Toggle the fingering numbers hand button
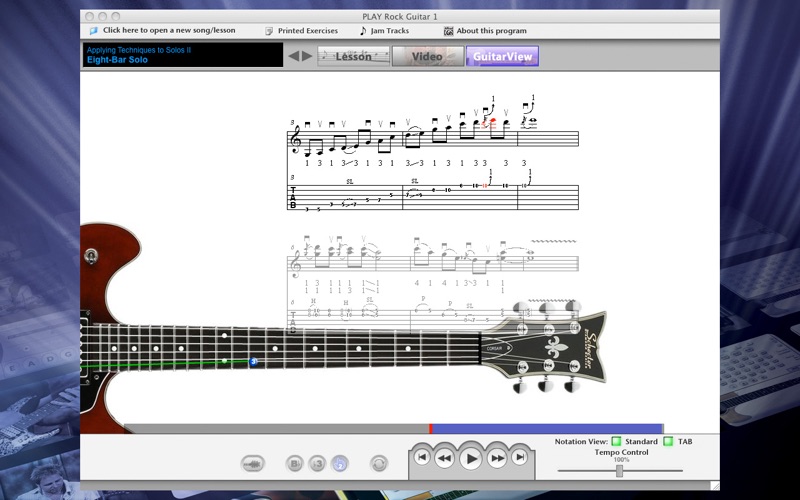 point(340,464)
